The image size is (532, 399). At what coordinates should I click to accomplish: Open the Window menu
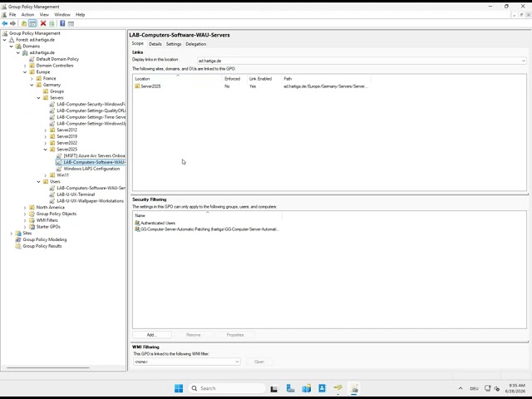(62, 15)
